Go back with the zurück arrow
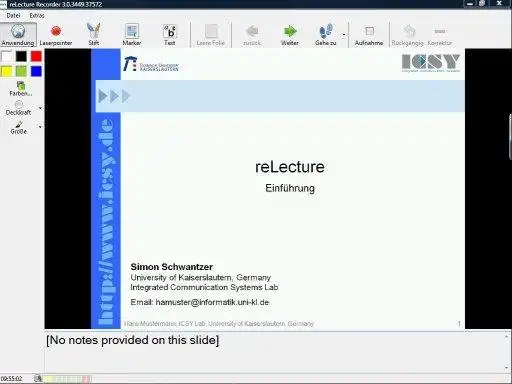This screenshot has height=384, width=512. [252, 34]
